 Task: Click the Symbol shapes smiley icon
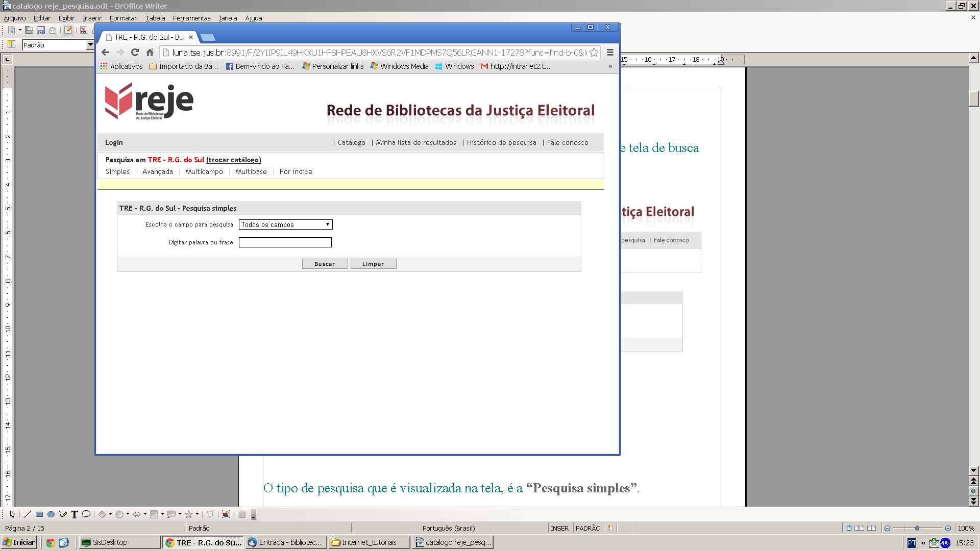tap(119, 514)
